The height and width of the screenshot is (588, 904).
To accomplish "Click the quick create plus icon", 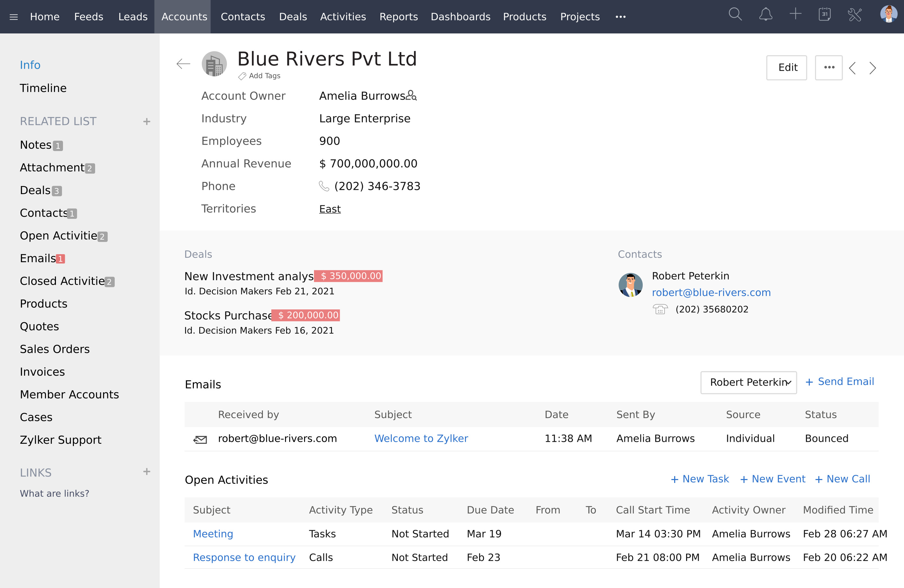I will tap(795, 15).
